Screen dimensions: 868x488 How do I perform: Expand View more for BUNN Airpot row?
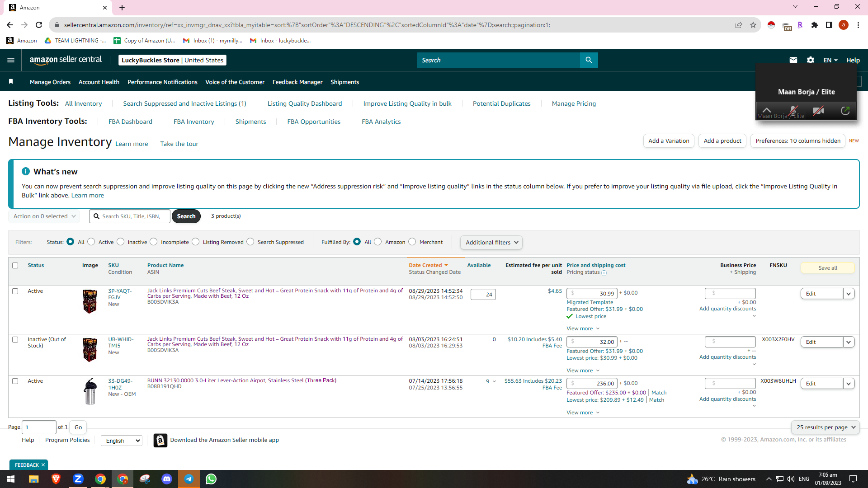(x=583, y=413)
